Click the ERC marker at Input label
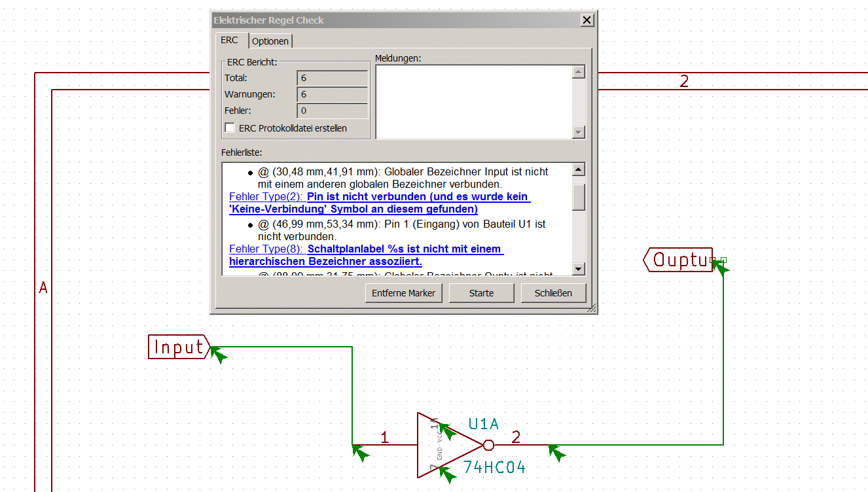Viewport: 868px width, 492px height. tap(219, 354)
